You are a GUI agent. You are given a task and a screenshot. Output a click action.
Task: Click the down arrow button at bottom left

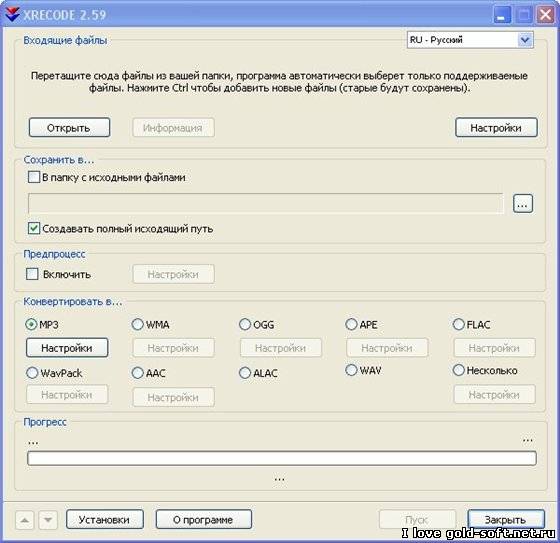[48, 520]
